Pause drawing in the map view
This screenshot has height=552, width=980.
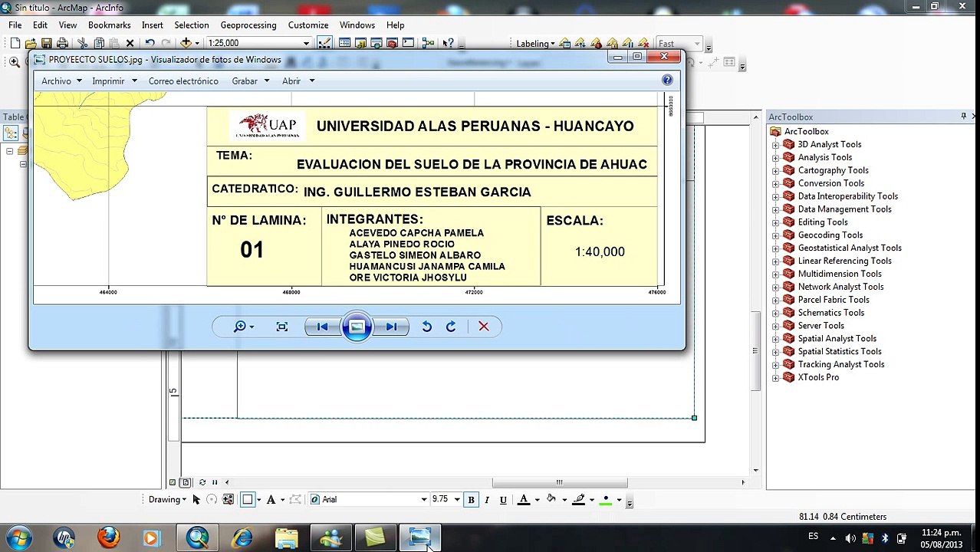(x=215, y=482)
